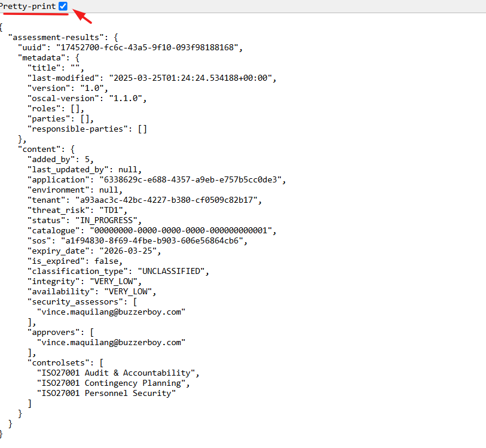The width and height of the screenshot is (486, 448).
Task: Click the oscal-version value "1.1.0"
Action: (127, 98)
